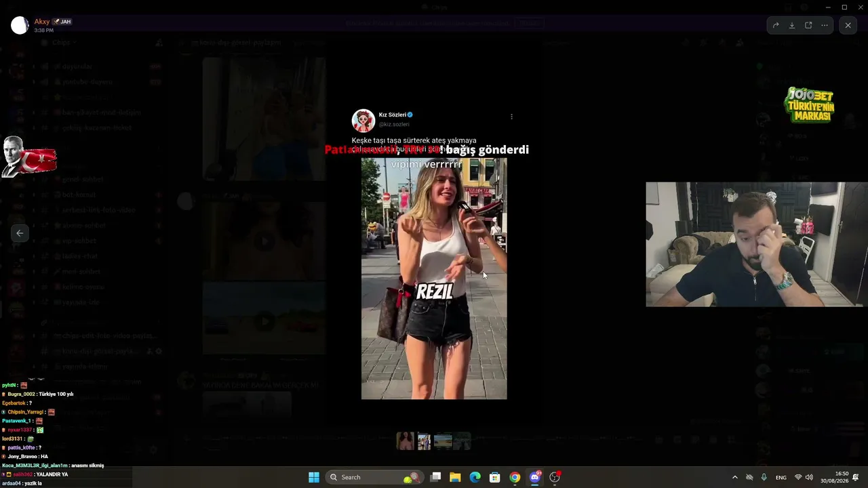The image size is (868, 488).
Task: Select the fourth thumbnail in the image strip
Action: tap(462, 441)
